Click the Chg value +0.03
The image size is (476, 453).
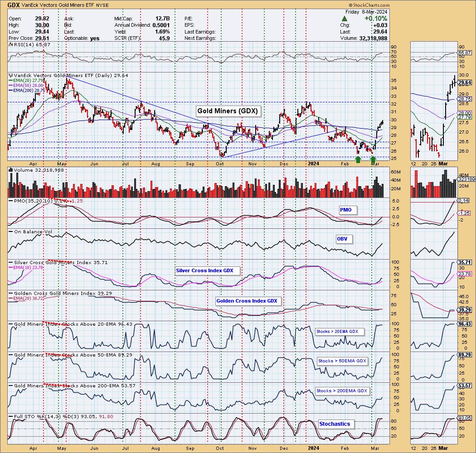[380, 25]
